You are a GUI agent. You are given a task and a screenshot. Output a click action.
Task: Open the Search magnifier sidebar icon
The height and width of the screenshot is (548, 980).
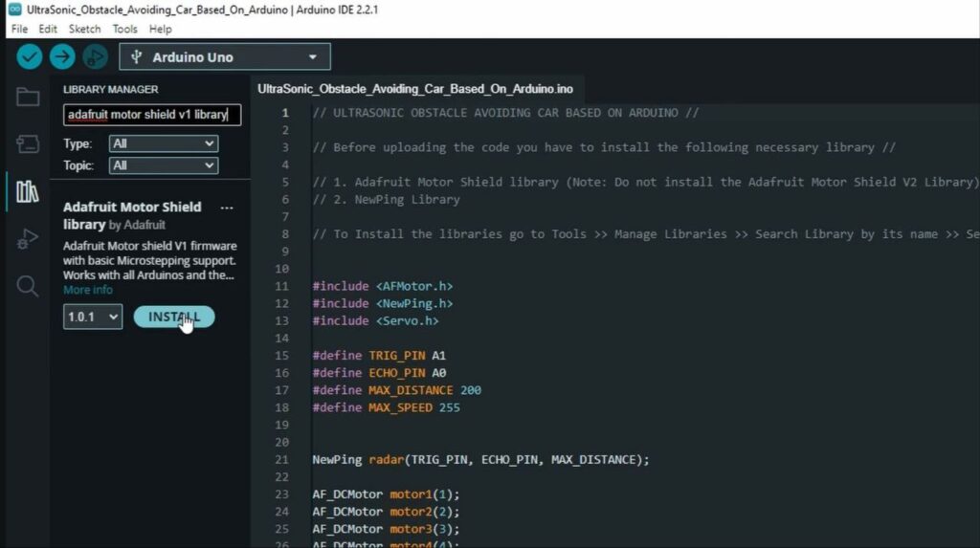pyautogui.click(x=28, y=286)
